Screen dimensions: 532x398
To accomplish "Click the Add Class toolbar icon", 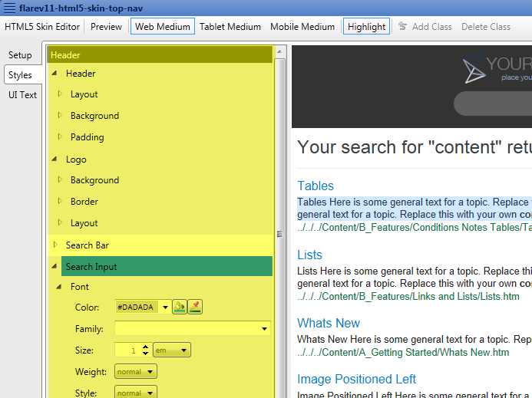I will (403, 27).
